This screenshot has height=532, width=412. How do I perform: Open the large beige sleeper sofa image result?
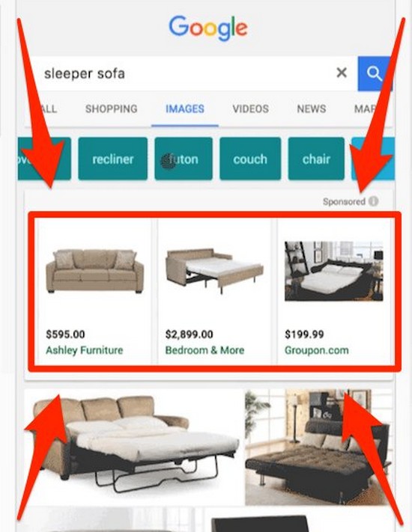(x=134, y=446)
